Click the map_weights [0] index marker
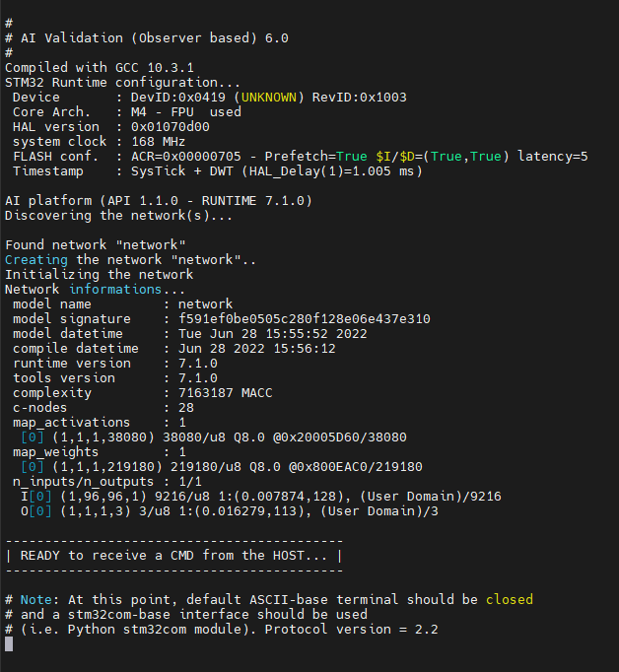 [x=33, y=467]
